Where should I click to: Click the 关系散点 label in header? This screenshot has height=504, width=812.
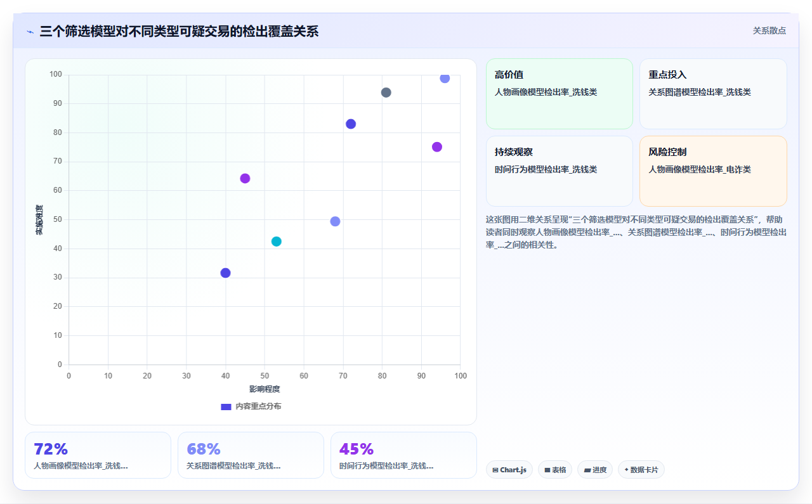(769, 30)
